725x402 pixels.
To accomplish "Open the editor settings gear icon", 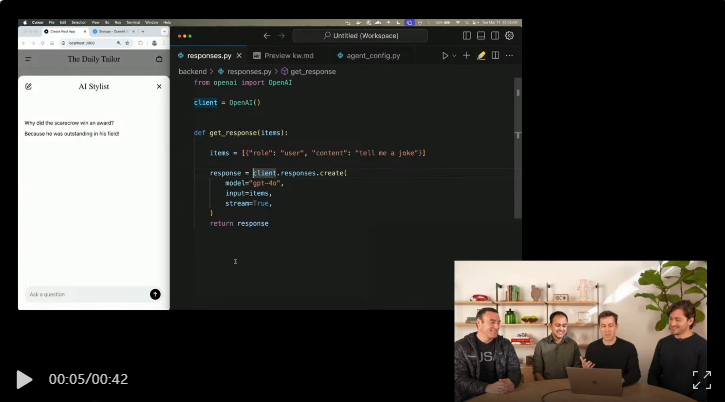I will (x=509, y=35).
